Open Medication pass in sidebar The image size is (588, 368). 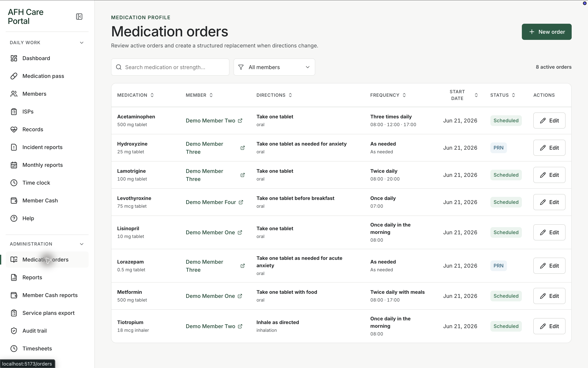pyautogui.click(x=47, y=76)
